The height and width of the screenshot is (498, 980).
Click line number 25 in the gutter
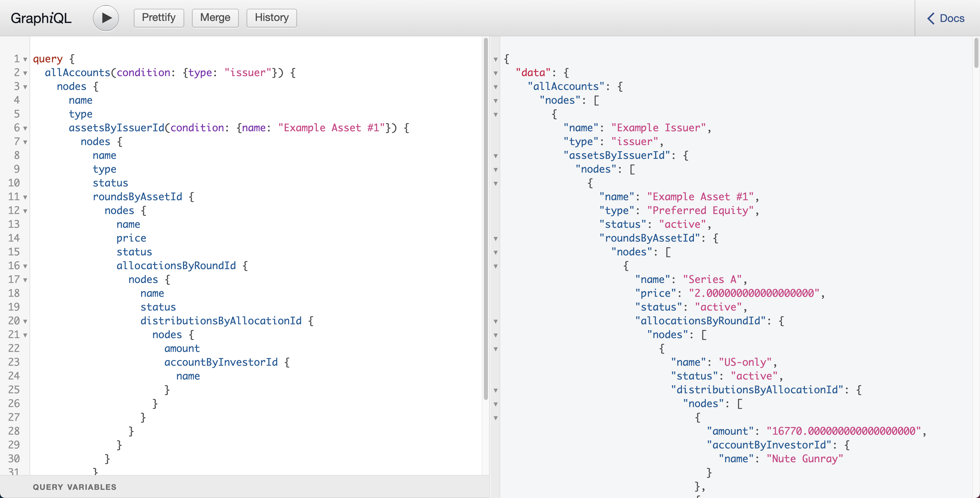14,390
